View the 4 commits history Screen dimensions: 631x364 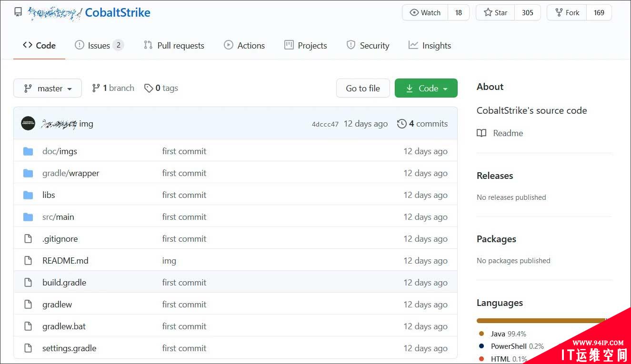click(422, 124)
